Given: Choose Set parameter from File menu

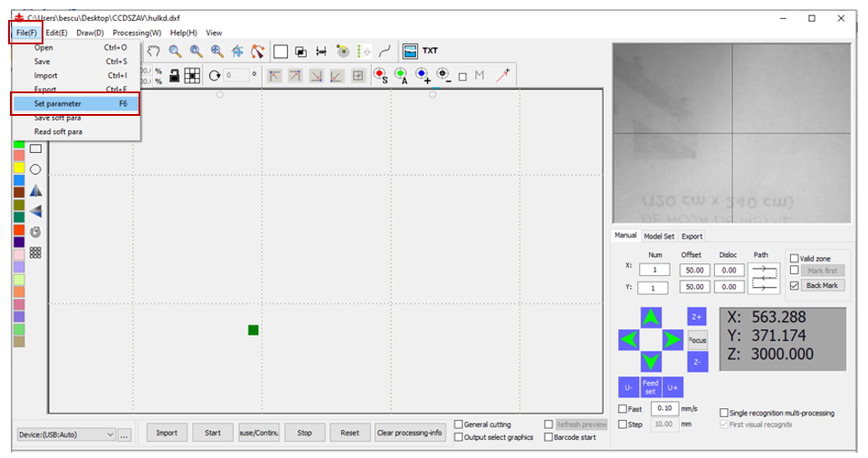Looking at the screenshot, I should click(x=75, y=103).
